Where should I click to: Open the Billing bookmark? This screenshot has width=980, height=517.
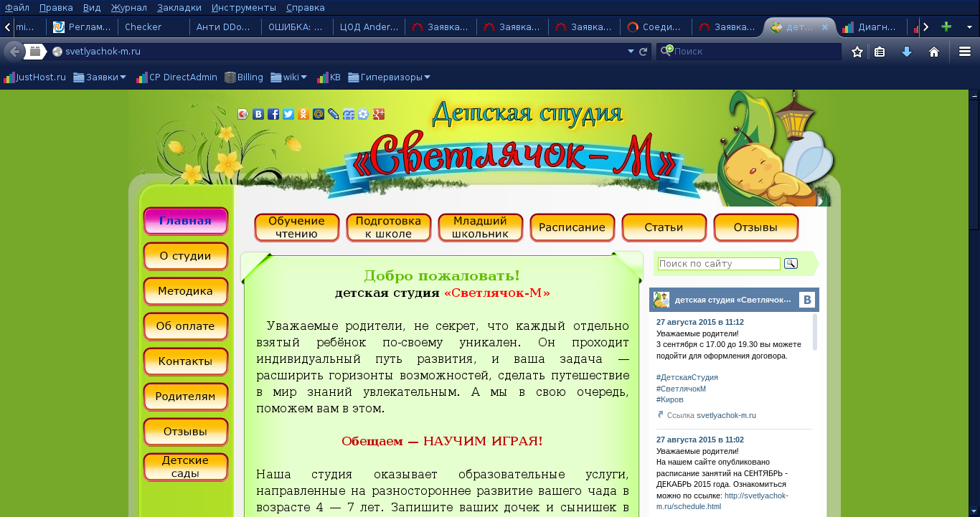[244, 77]
